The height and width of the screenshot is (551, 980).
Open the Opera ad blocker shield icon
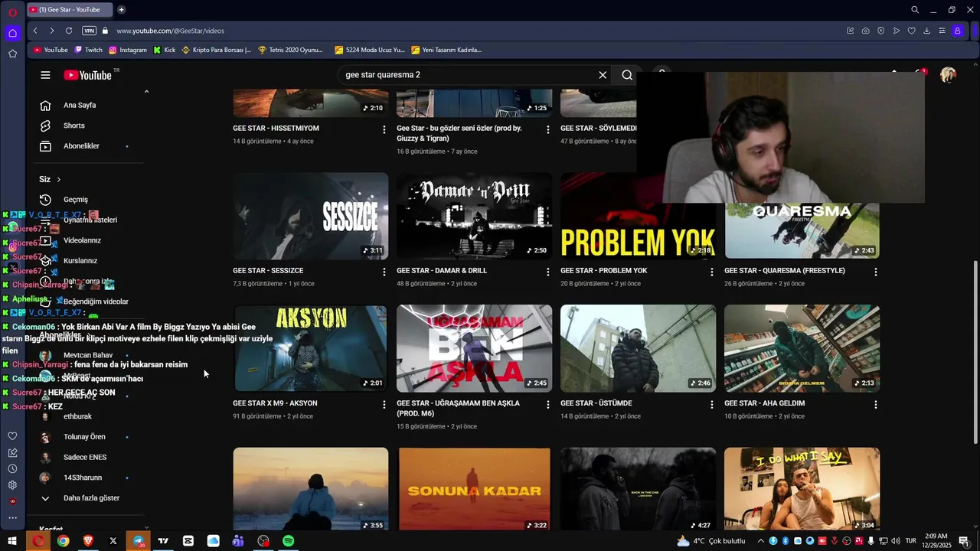click(x=880, y=31)
